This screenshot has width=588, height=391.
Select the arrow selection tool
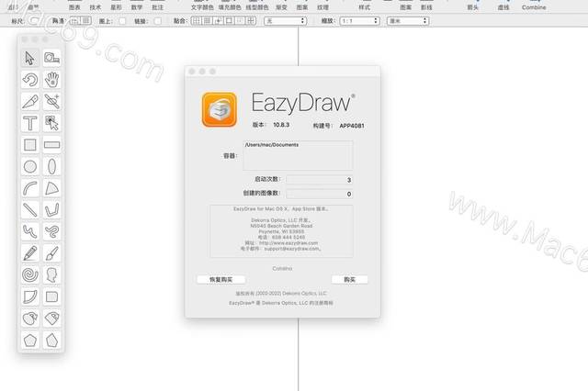tap(30, 58)
